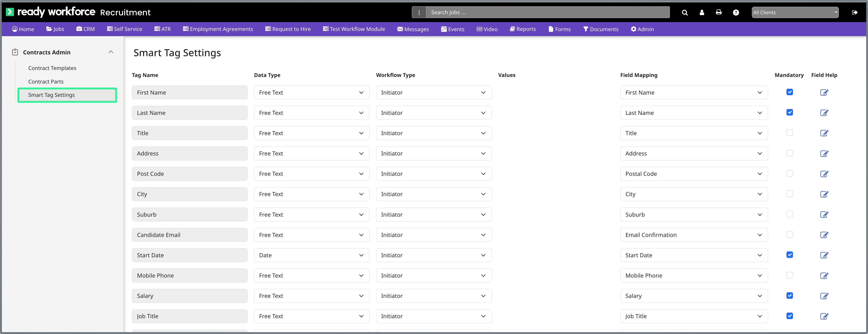
Task: Open Data Type dropdown for Start Date
Action: point(311,255)
